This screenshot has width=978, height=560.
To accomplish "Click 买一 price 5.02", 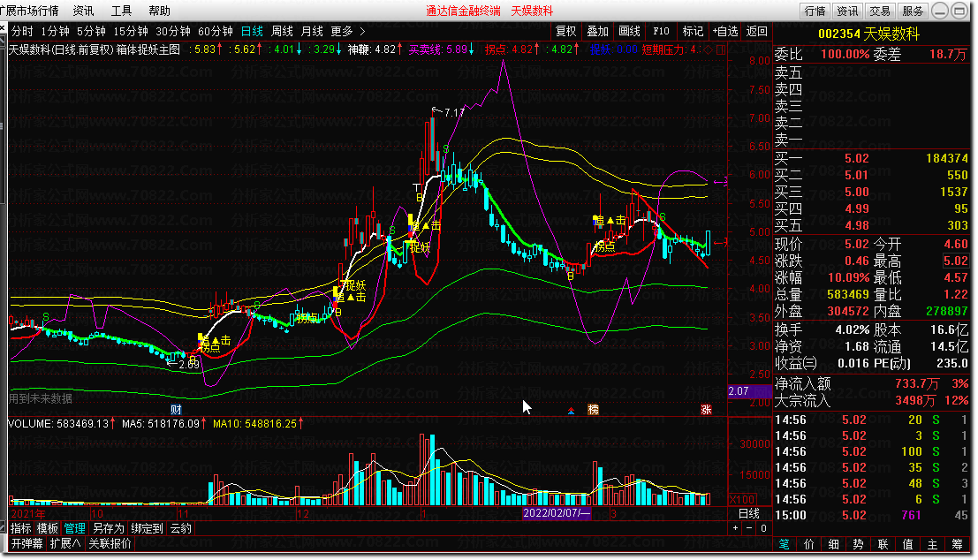I will click(x=856, y=158).
